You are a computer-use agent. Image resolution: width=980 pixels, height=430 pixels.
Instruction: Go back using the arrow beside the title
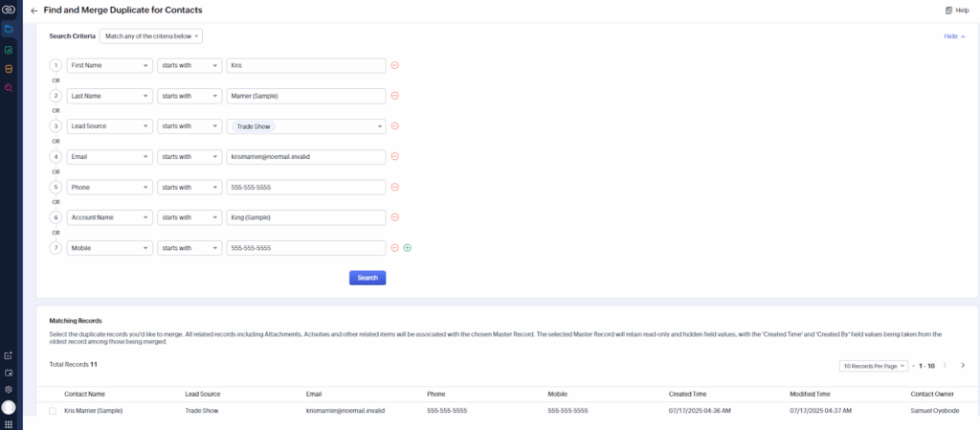pos(34,10)
